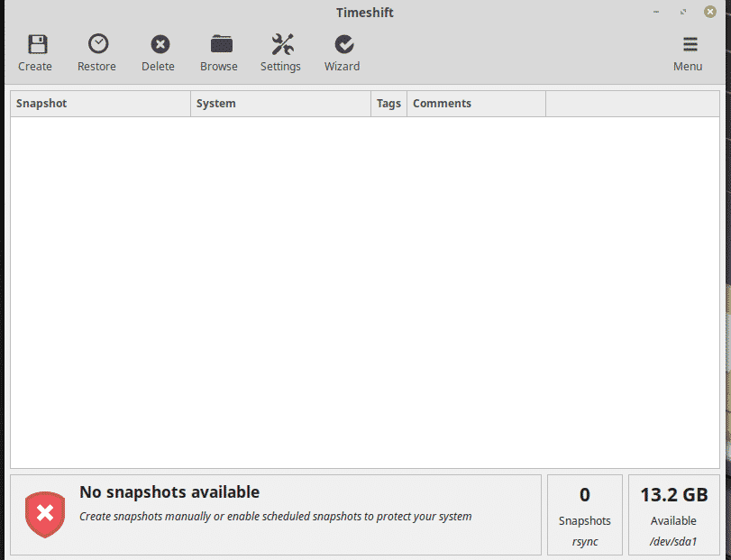Click the Create snapshot floppy icon
This screenshot has width=731, height=560.
35,44
